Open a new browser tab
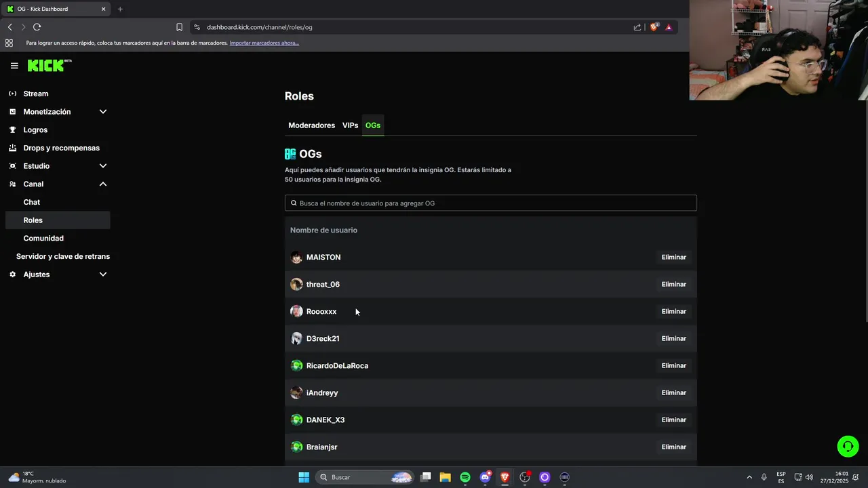 coord(120,9)
